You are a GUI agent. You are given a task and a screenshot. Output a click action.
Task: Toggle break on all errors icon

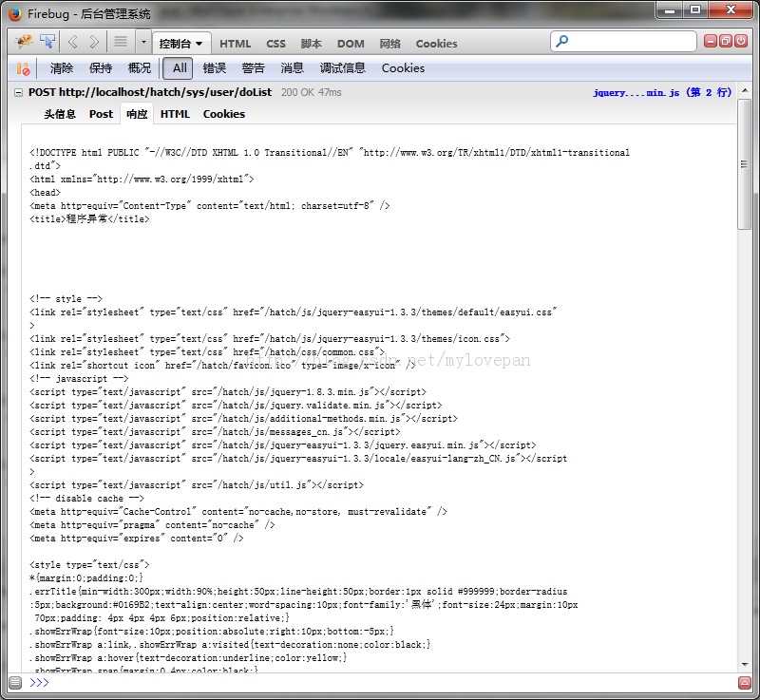tap(23, 68)
